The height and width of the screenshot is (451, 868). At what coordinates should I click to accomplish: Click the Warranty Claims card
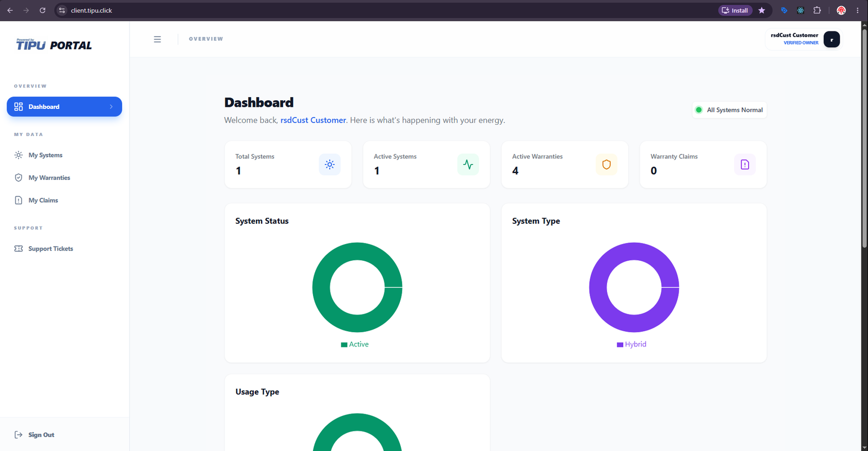click(x=703, y=165)
